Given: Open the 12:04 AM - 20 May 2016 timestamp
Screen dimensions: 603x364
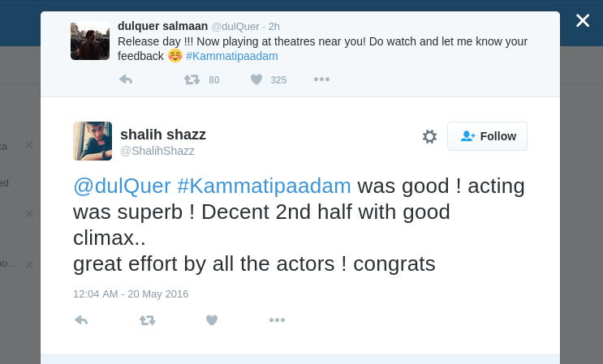Looking at the screenshot, I should [x=131, y=293].
